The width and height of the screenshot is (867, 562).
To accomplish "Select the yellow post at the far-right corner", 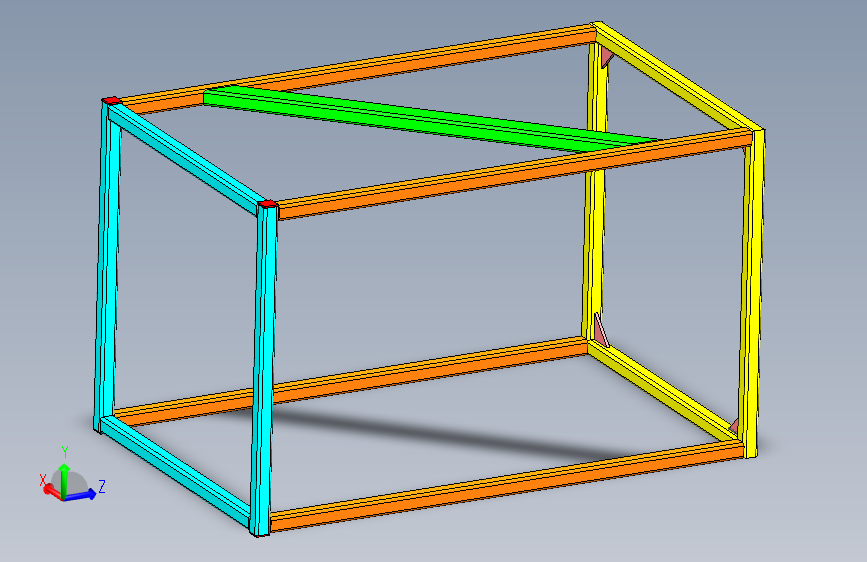I will (x=752, y=293).
